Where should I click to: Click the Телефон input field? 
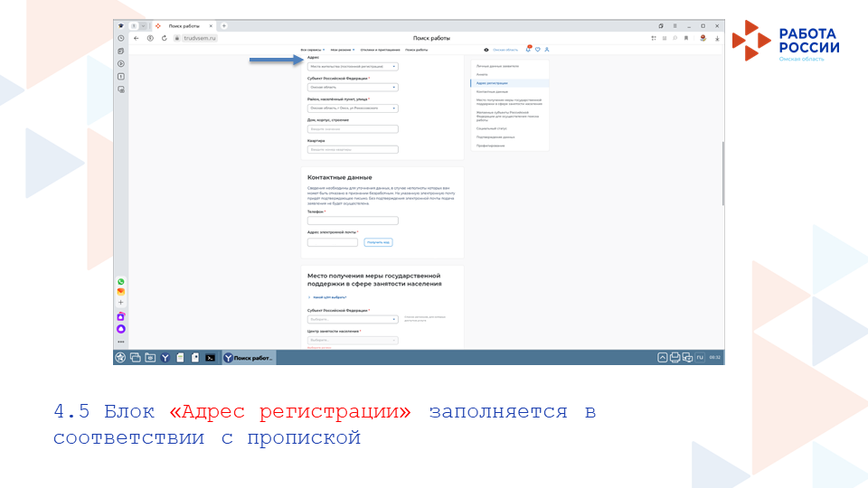[353, 221]
